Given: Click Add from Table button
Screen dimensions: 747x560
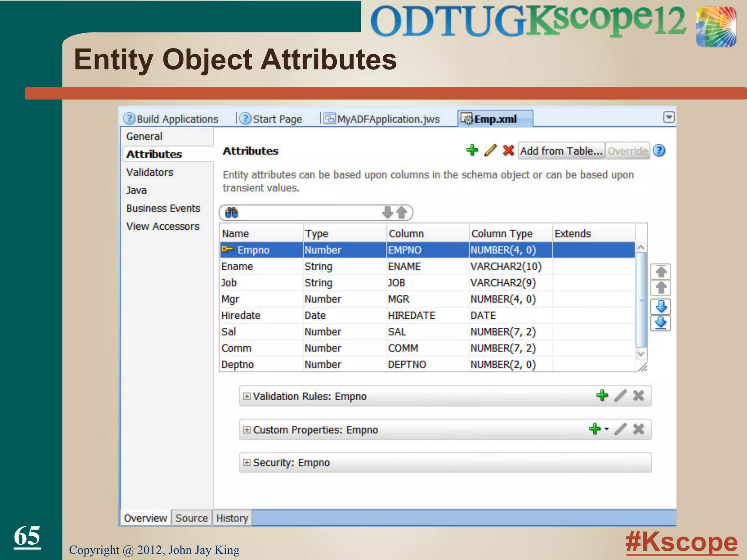Looking at the screenshot, I should [x=561, y=151].
